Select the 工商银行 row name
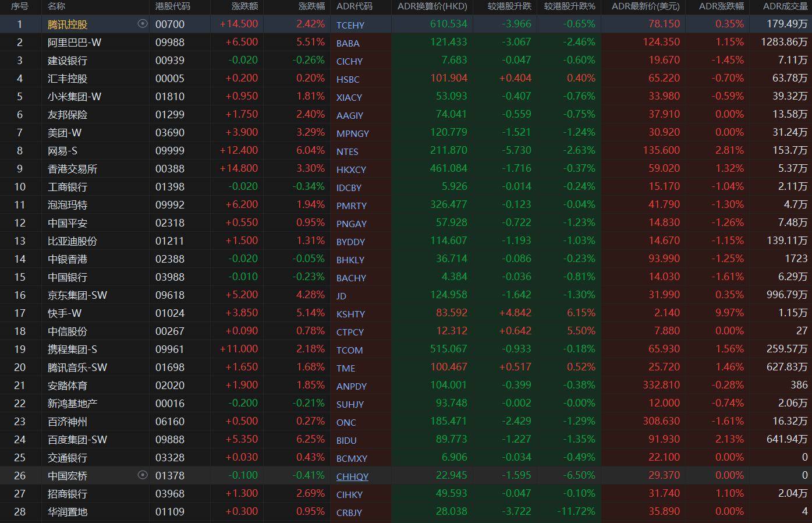This screenshot has height=523, width=812. point(68,187)
